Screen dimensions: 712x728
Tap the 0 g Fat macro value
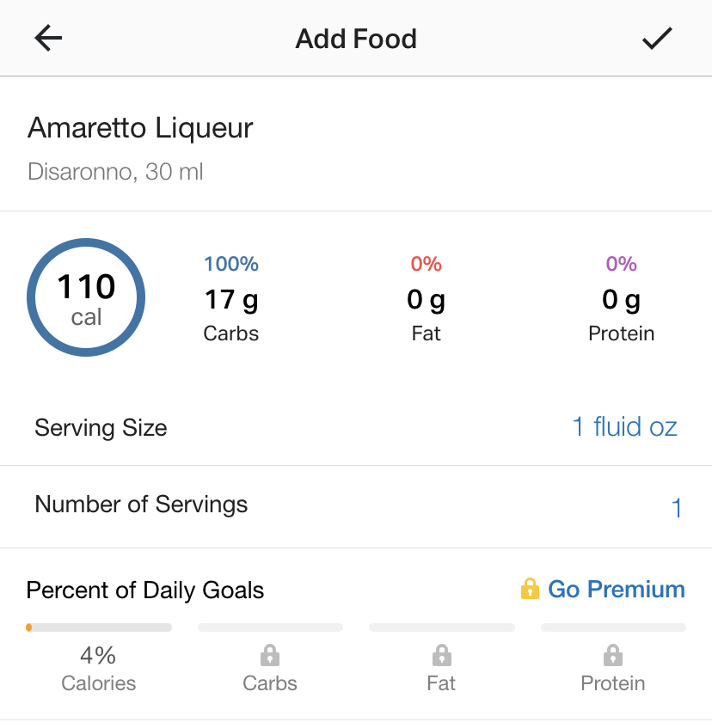click(427, 300)
